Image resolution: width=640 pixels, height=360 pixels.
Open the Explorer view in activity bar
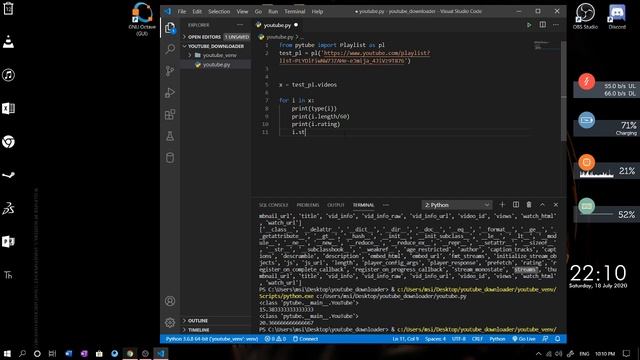170,28
